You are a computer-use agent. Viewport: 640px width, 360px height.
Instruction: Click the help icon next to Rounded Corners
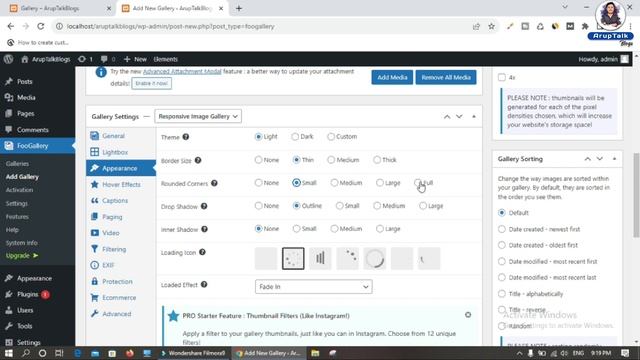click(x=214, y=183)
